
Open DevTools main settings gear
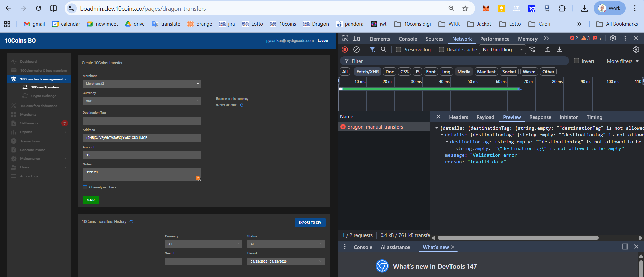point(613,38)
